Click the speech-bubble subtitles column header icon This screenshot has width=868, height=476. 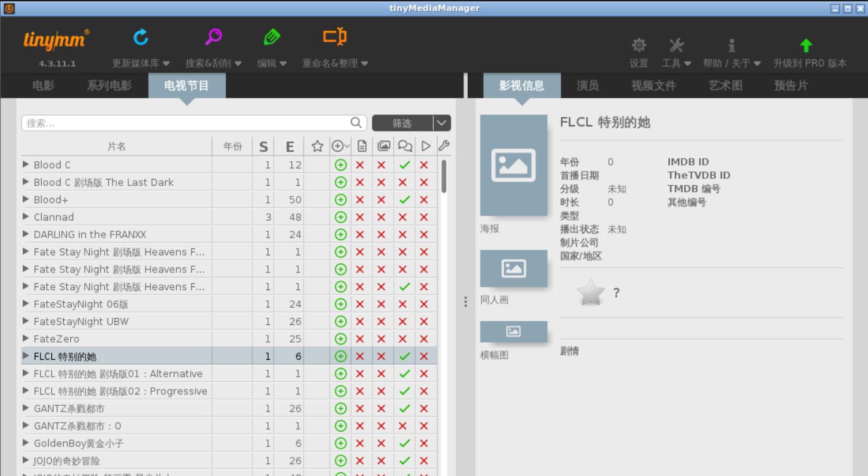click(405, 145)
